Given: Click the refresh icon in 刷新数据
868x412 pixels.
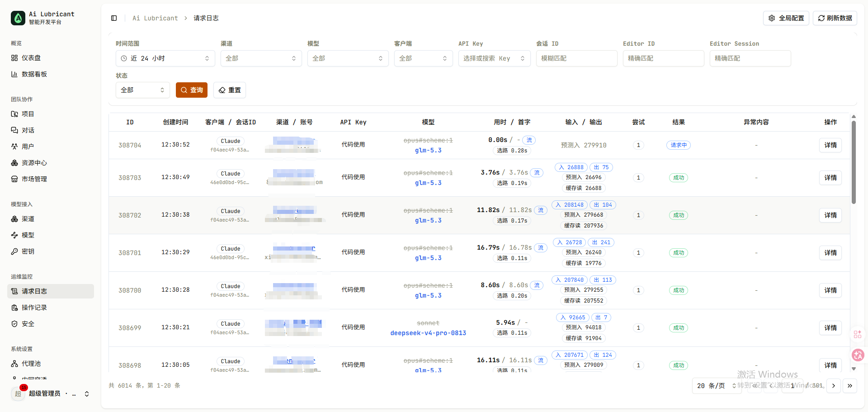Looking at the screenshot, I should (x=821, y=18).
